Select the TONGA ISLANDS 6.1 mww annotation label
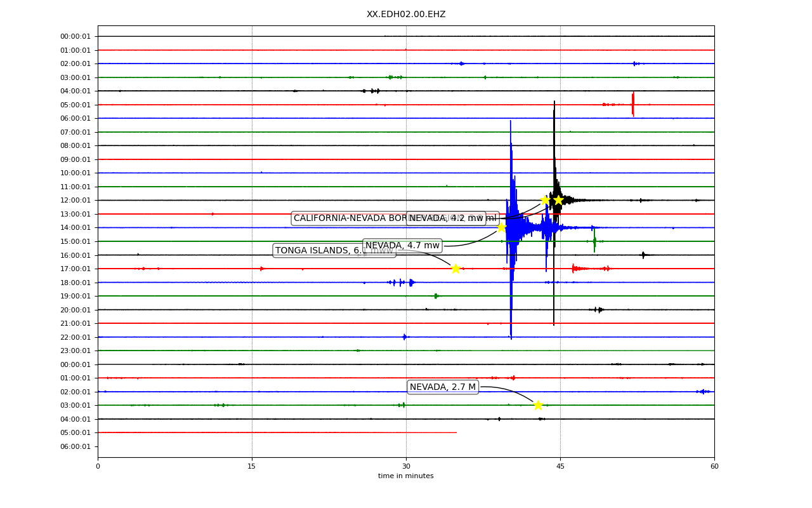This screenshot has width=812, height=508. pos(334,251)
